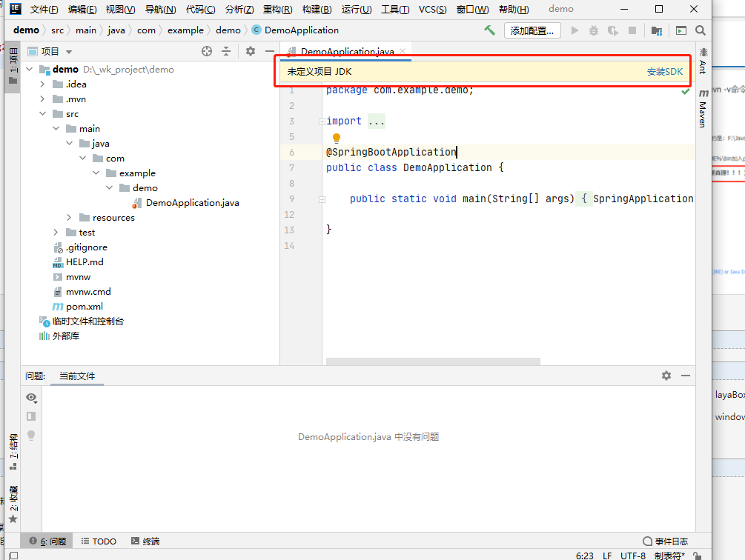Open the 编辑(E) menu

tap(82, 9)
